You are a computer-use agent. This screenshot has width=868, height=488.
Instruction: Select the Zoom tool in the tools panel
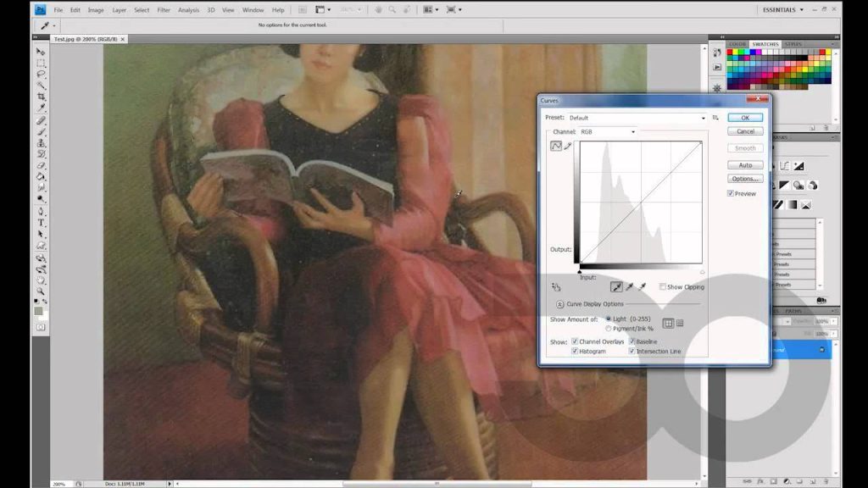click(x=41, y=291)
